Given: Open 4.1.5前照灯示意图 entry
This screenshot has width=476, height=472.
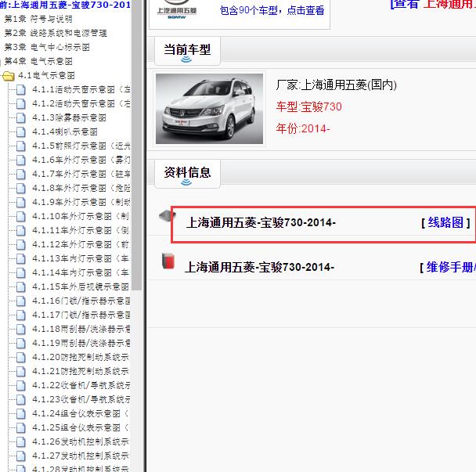Looking at the screenshot, I should click(x=81, y=146).
